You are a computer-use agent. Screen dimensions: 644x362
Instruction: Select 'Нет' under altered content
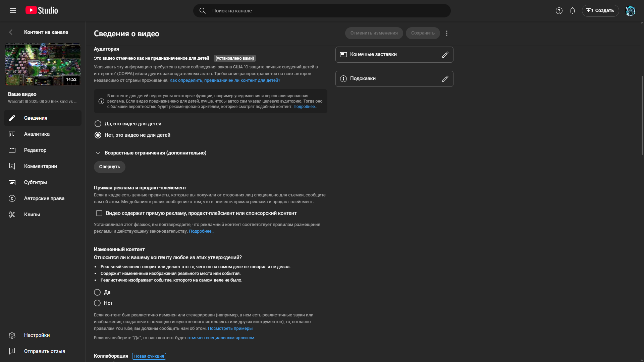pos(97,303)
